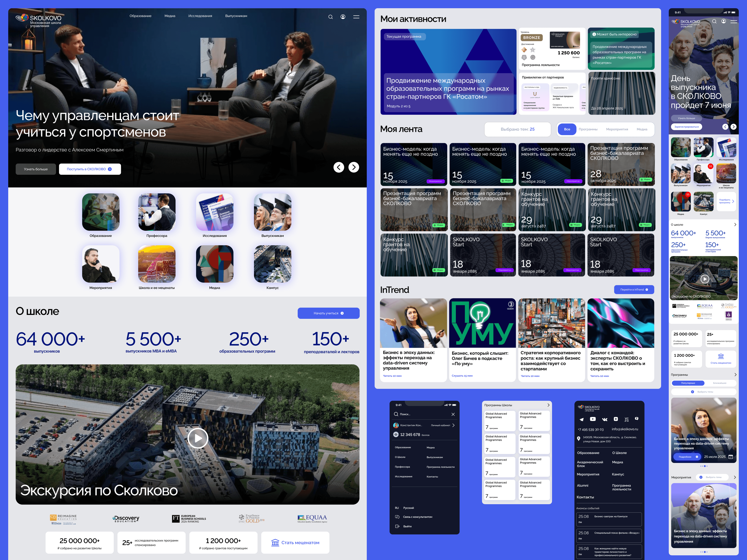Open Личный кабинет via the chevron

(453, 425)
